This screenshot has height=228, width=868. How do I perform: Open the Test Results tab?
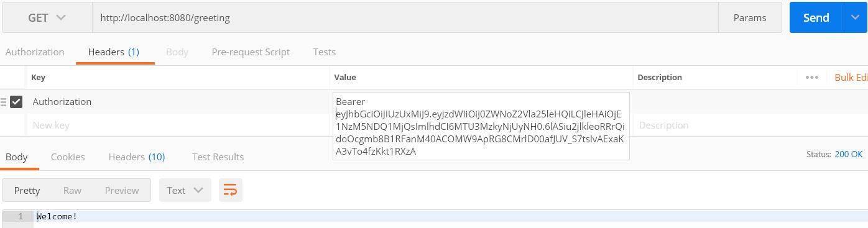(x=218, y=157)
